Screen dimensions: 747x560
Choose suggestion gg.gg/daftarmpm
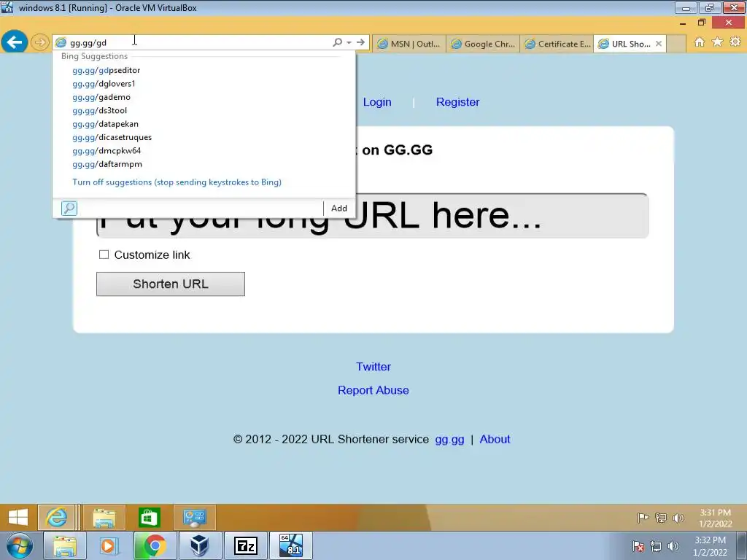107,164
